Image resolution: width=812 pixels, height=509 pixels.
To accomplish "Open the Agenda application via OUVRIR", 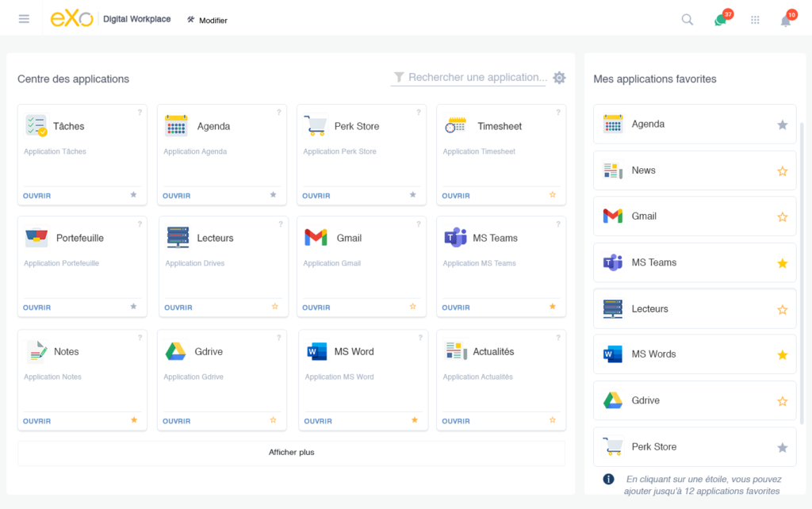I will tap(177, 196).
